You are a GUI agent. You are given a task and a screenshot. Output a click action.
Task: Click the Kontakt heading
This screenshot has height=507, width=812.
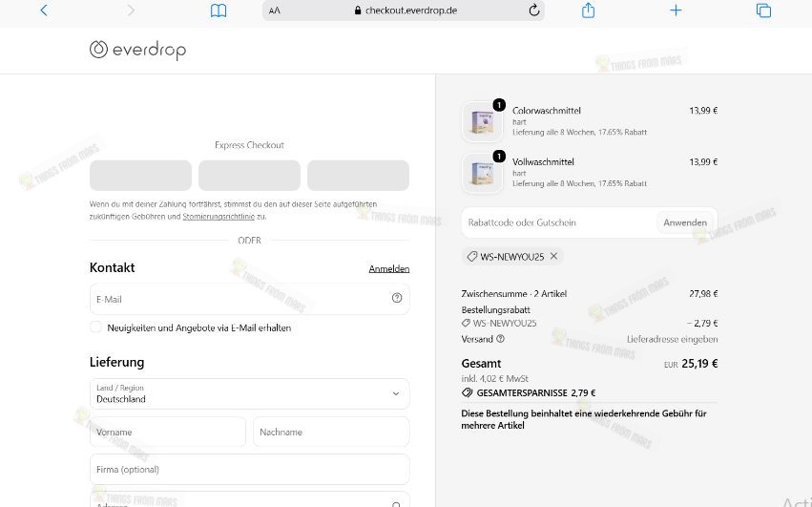point(112,267)
